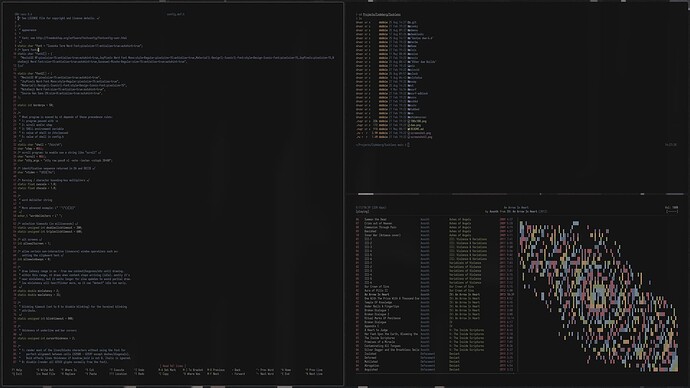Screen dimensions: 690x388
Task: Click screenshot2.png in the terminal listing
Action: 421,137
